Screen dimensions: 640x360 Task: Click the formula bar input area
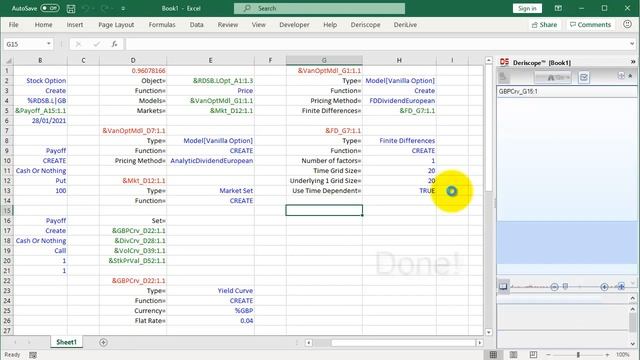tap(376, 44)
